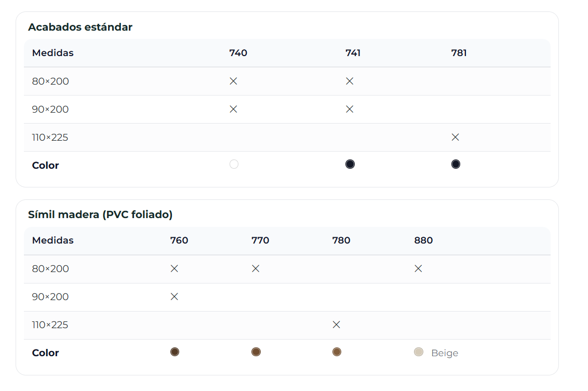Select the light brown swatch for 780

337,352
